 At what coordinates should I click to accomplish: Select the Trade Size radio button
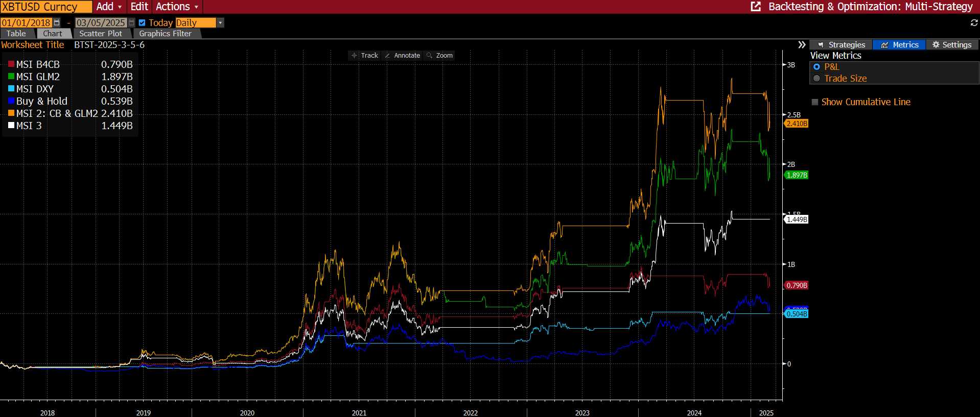point(816,79)
